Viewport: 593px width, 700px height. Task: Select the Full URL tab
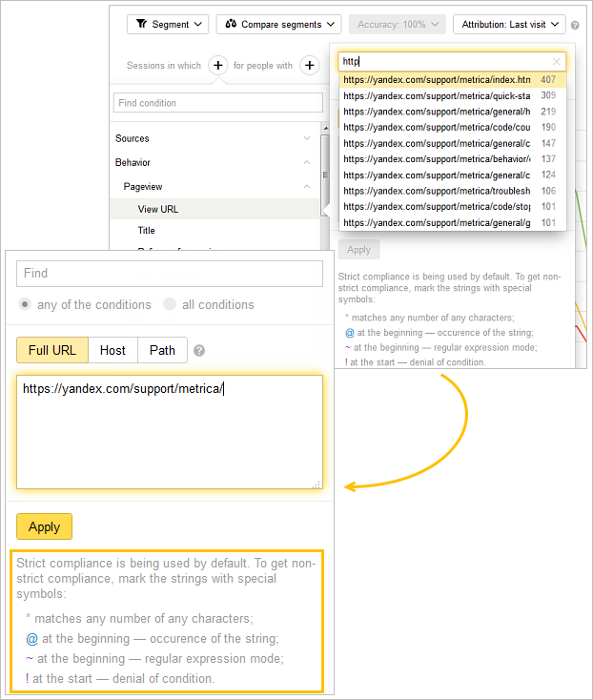point(52,350)
